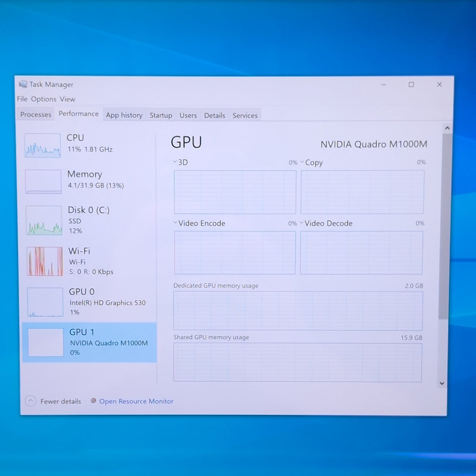476x476 pixels.
Task: Select GPU 0 Intel HD Graphics 530
Action: 90,302
